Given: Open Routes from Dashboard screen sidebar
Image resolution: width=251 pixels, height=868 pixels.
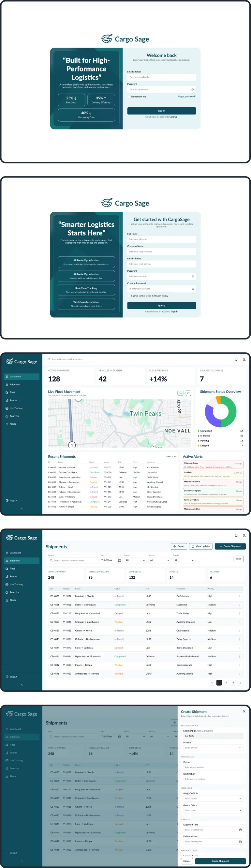Looking at the screenshot, I should (x=11, y=400).
